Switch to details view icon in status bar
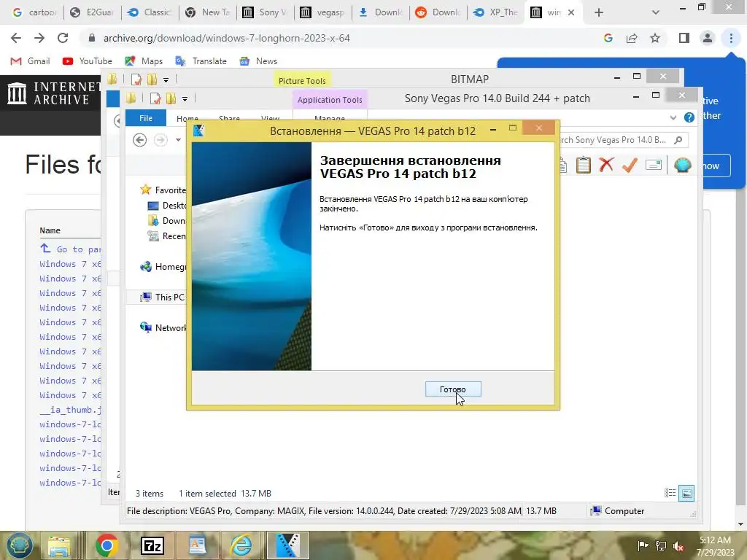 (670, 493)
